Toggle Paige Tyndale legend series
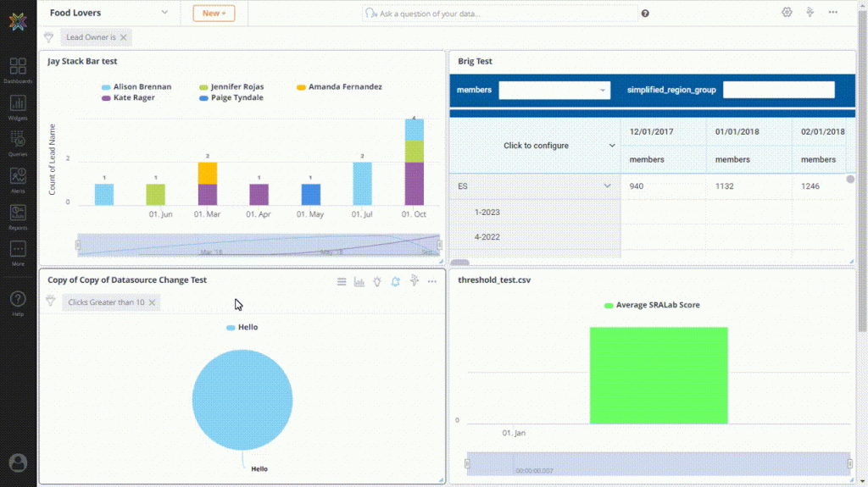Screen dimensions: 868x487 [x=231, y=97]
